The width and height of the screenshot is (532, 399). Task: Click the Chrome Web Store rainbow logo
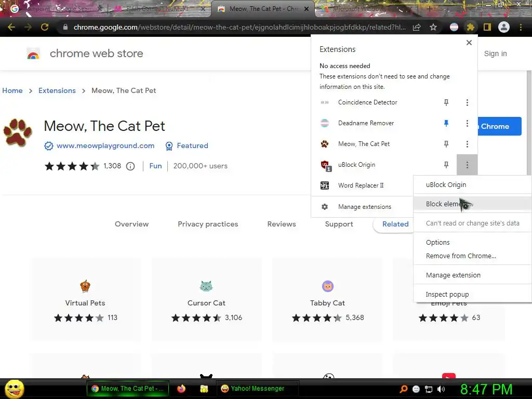coord(33,54)
